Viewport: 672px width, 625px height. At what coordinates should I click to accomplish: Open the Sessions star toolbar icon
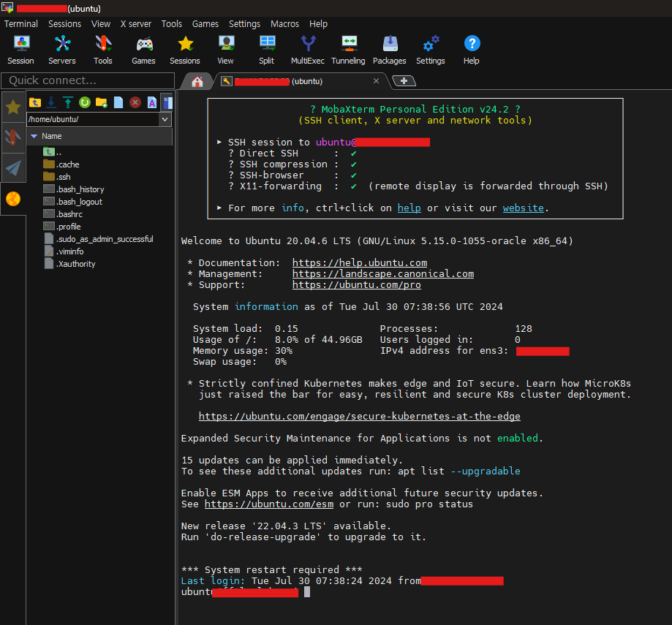pos(185,50)
